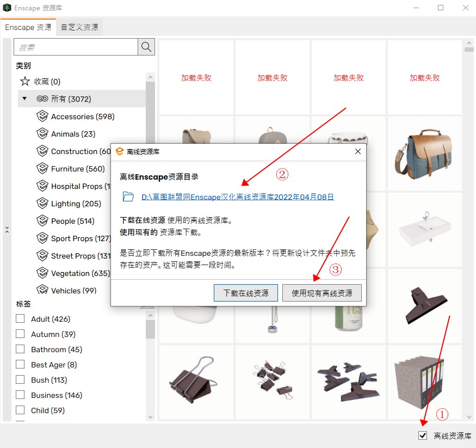Switch to 自定义资源 tab
The width and height of the screenshot is (476, 448).
point(79,27)
